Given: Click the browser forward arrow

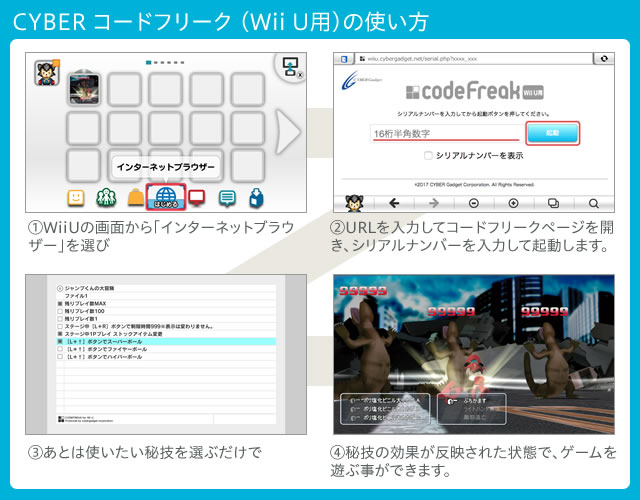Looking at the screenshot, I should (433, 203).
